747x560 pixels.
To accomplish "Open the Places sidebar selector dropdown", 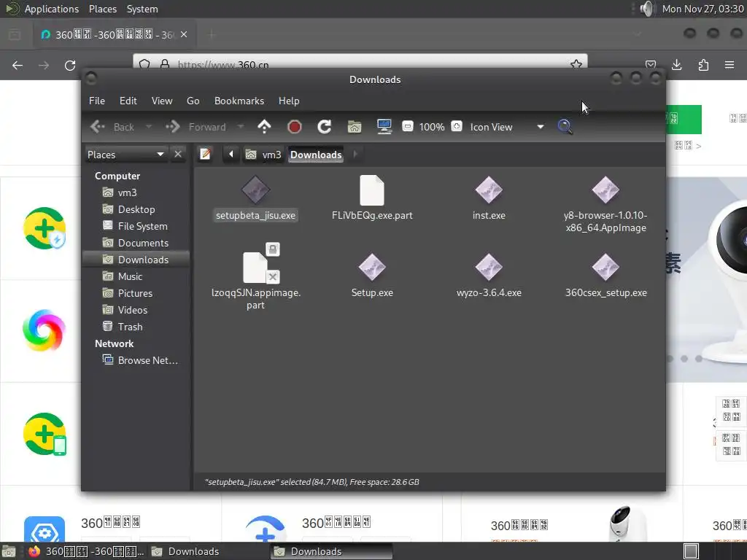I will (125, 155).
